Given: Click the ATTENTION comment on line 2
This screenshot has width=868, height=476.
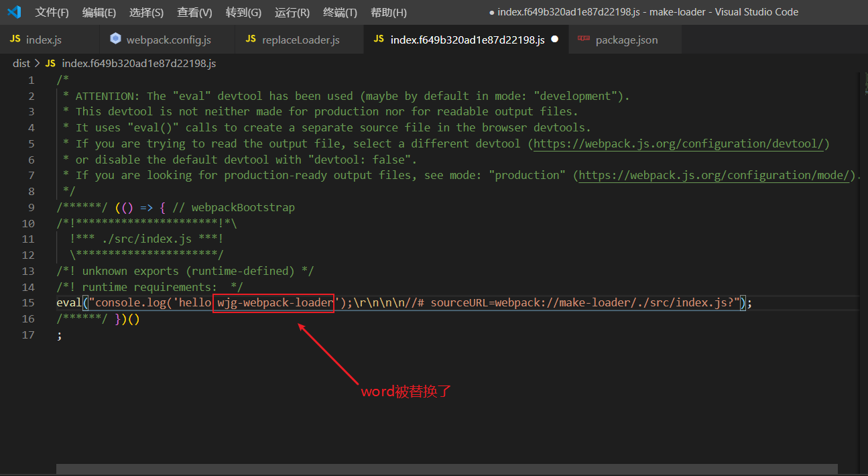Looking at the screenshot, I should [x=347, y=96].
